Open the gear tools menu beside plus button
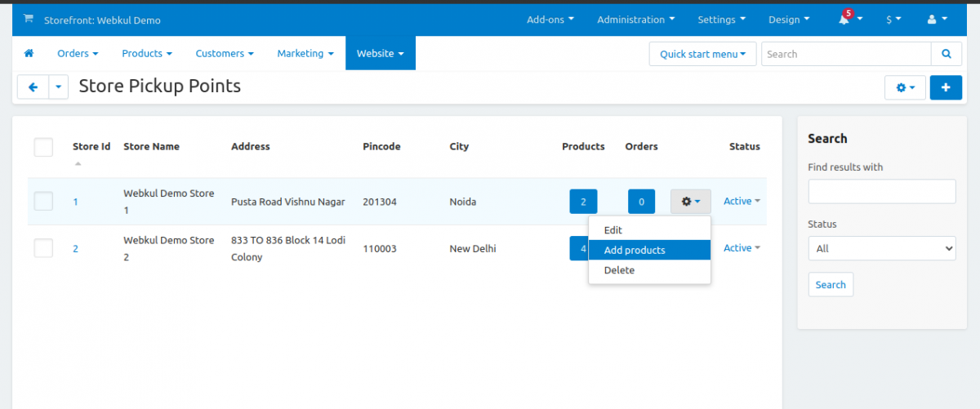Viewport: 980px width, 409px height. [905, 87]
